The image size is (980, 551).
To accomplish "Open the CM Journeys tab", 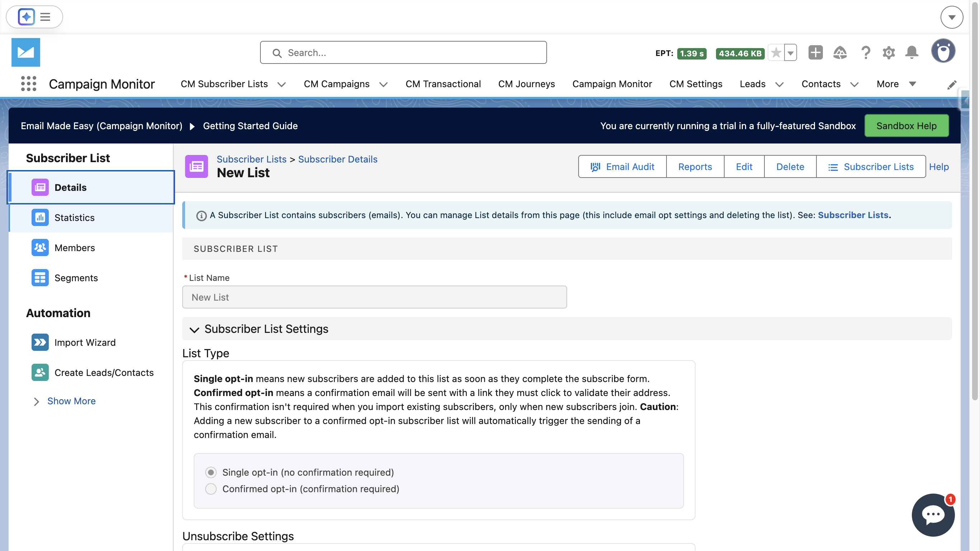I will (526, 84).
